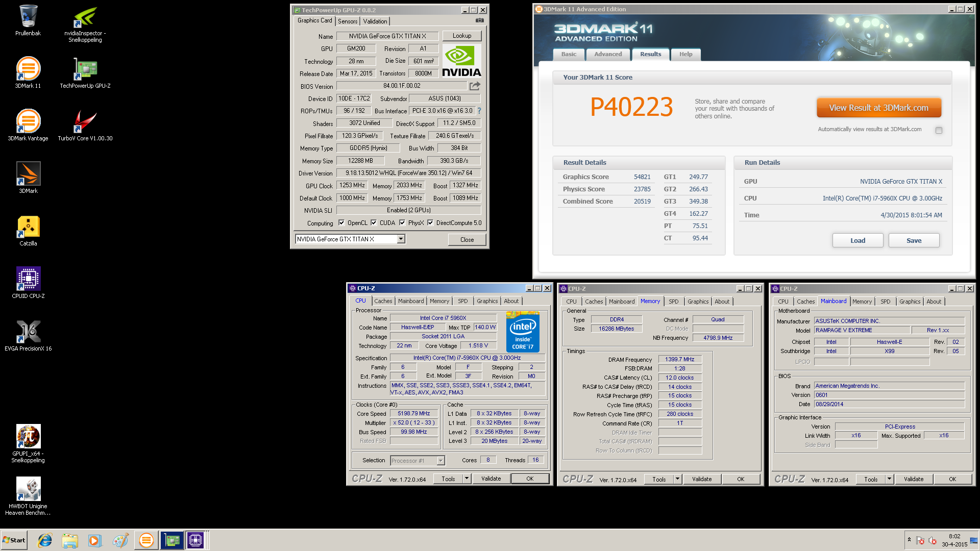Open Catzilla benchmark shortcut
The width and height of the screenshot is (980, 551).
[28, 230]
